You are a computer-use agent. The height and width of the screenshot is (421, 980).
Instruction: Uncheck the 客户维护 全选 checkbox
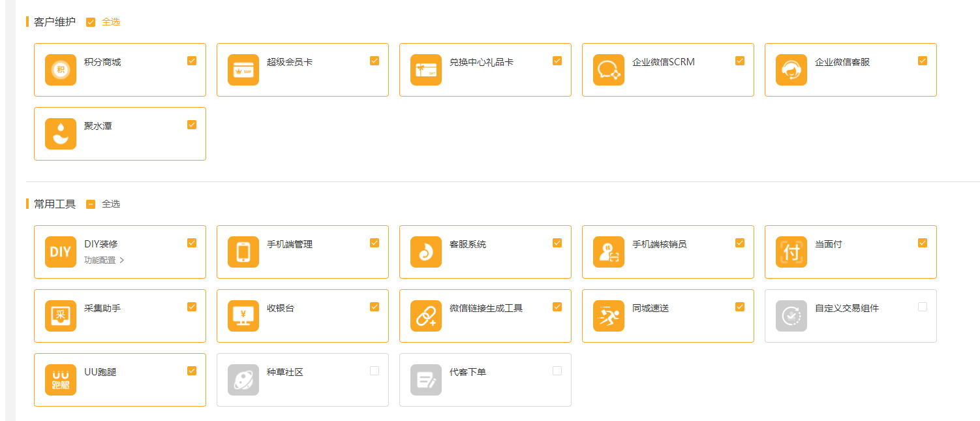coord(91,22)
